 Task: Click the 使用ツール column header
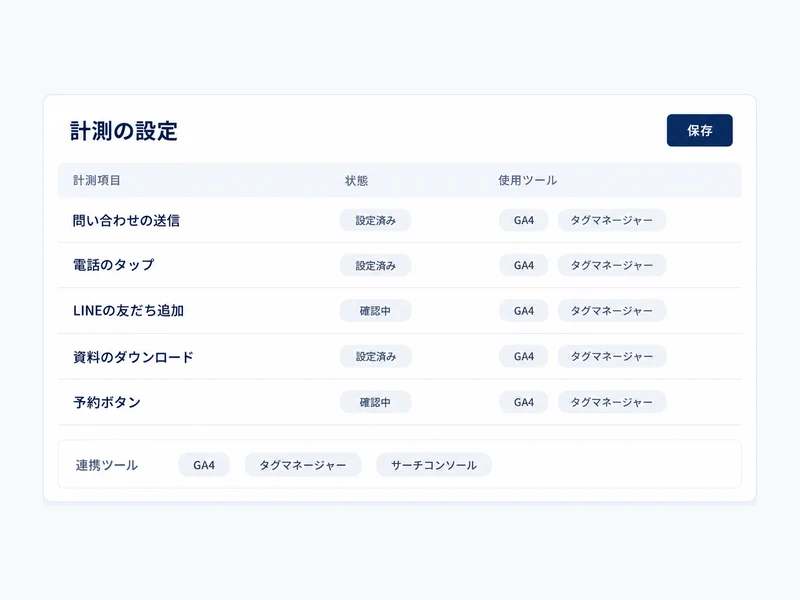click(528, 180)
